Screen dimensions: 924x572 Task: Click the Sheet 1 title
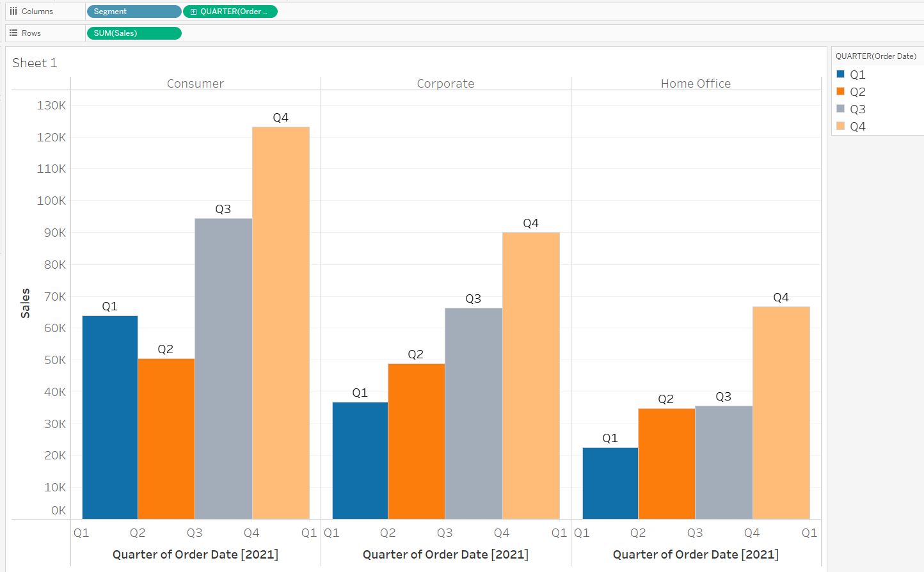[x=35, y=63]
